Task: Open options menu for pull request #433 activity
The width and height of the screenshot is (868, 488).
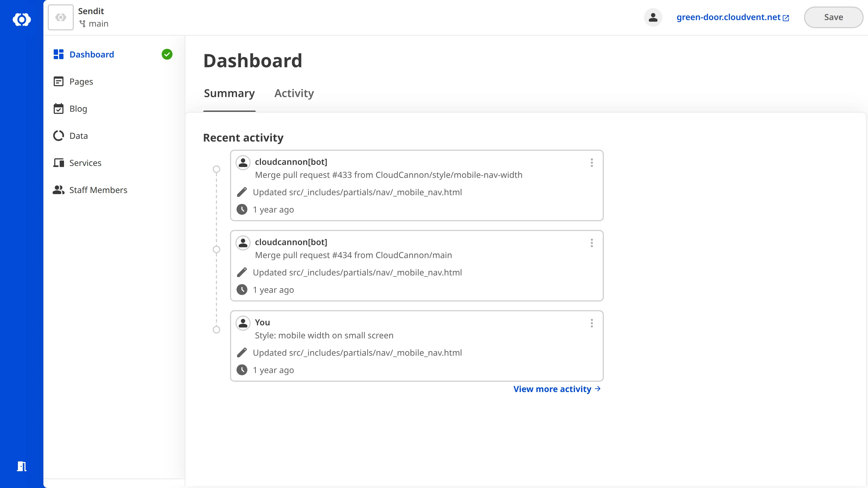Action: (x=591, y=163)
